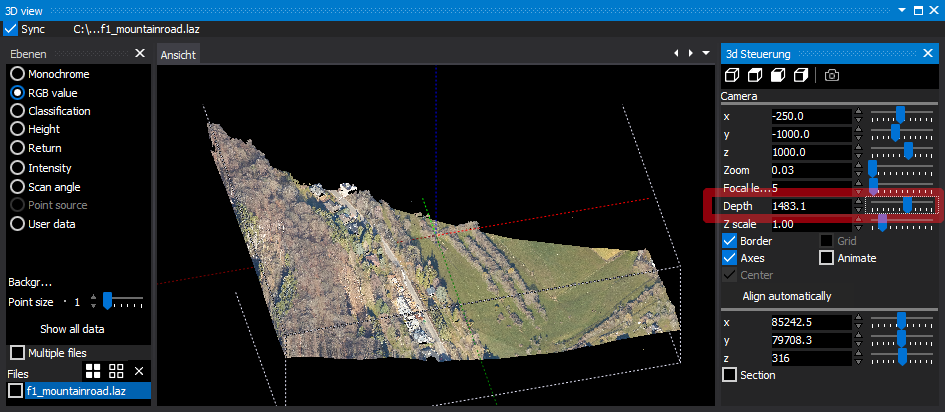Switch to the Ansicht tab
This screenshot has height=412, width=945.
pos(178,54)
